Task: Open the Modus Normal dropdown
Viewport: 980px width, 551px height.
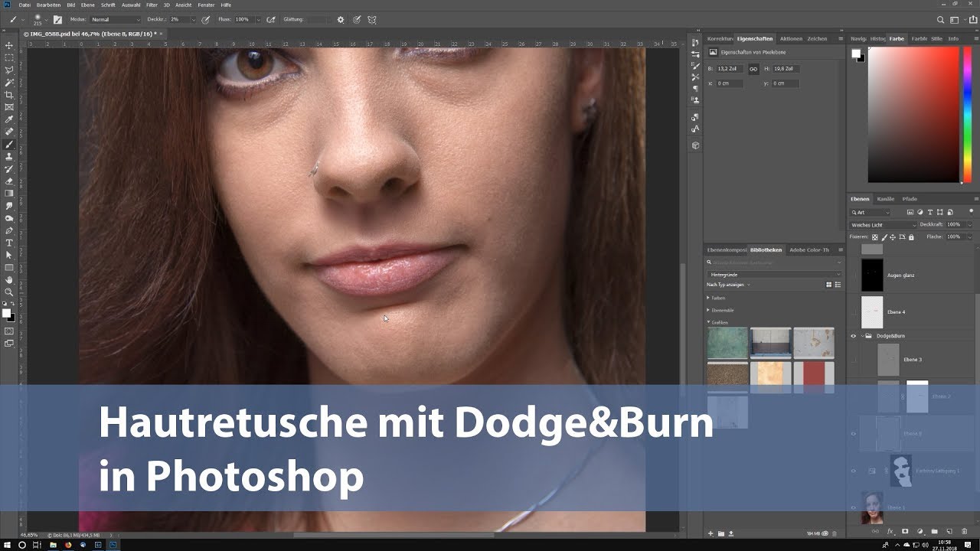Action: tap(116, 19)
